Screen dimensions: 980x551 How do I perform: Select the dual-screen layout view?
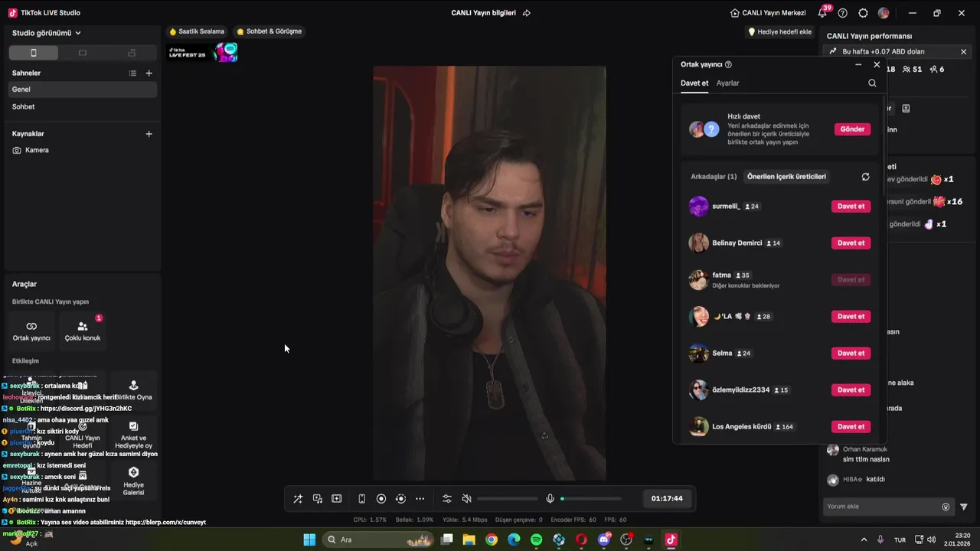[132, 53]
